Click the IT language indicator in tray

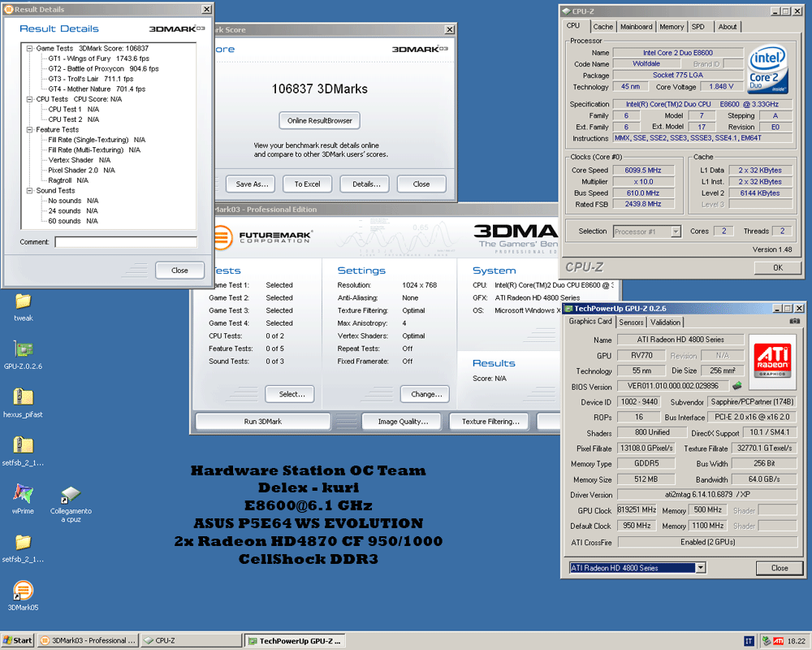click(749, 641)
